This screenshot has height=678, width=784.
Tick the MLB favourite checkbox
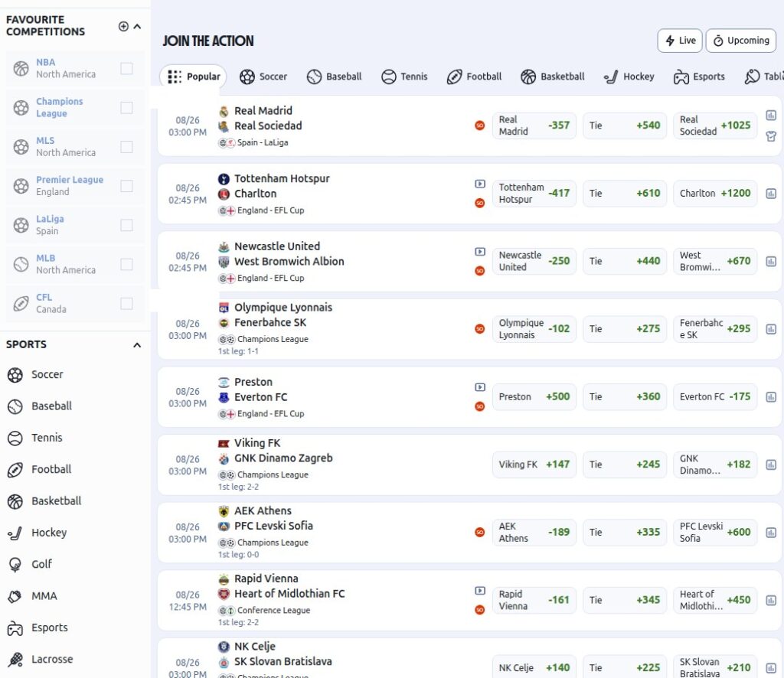click(x=126, y=264)
